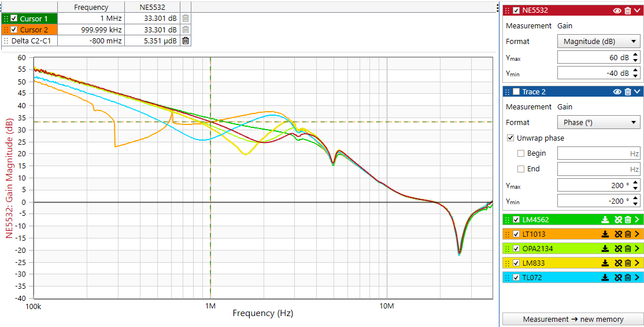Screen dimensions: 644x327
Task: Click the crossed-arrows icon on OPA2134 row
Action: click(x=617, y=249)
